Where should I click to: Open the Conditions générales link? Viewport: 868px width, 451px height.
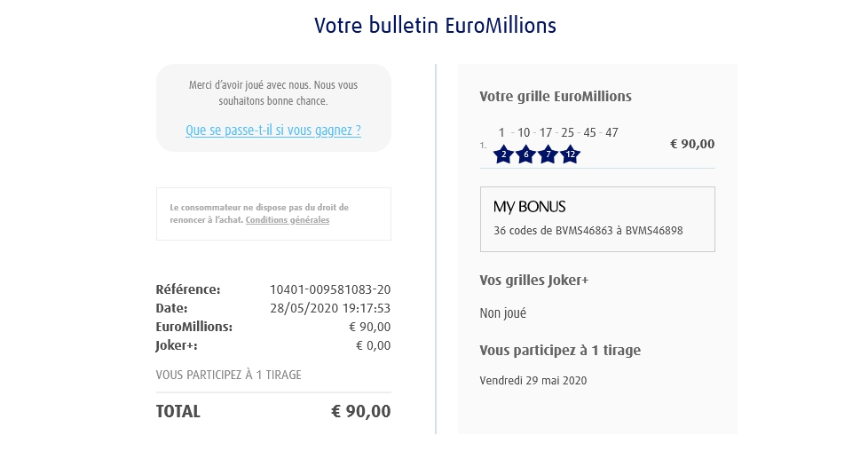(x=287, y=220)
